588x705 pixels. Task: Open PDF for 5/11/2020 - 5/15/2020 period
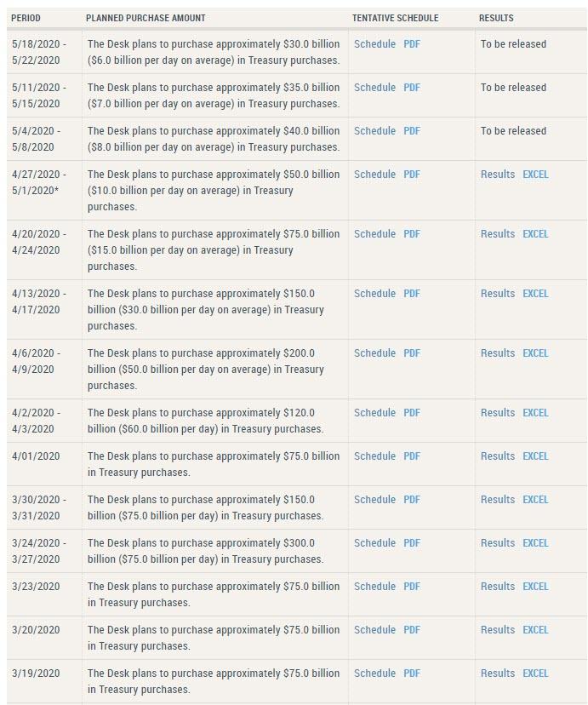[x=412, y=88]
